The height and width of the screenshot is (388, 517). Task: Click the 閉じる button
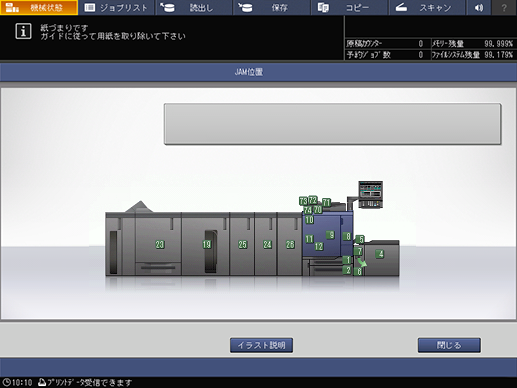coord(449,345)
